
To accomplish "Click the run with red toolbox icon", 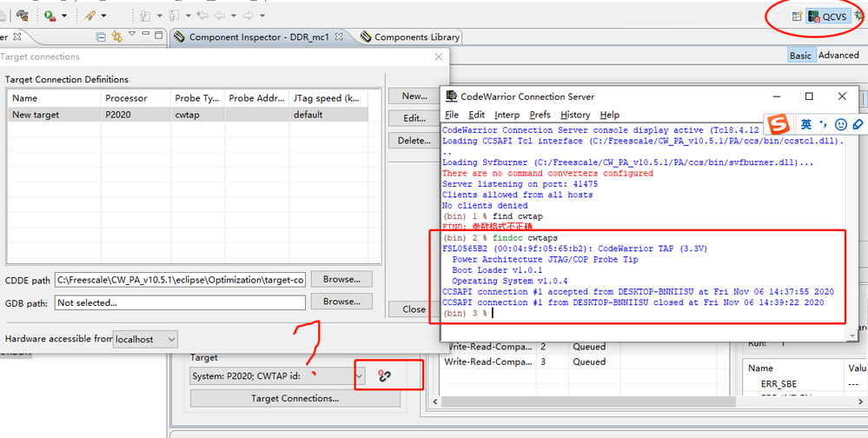I will 50,16.
